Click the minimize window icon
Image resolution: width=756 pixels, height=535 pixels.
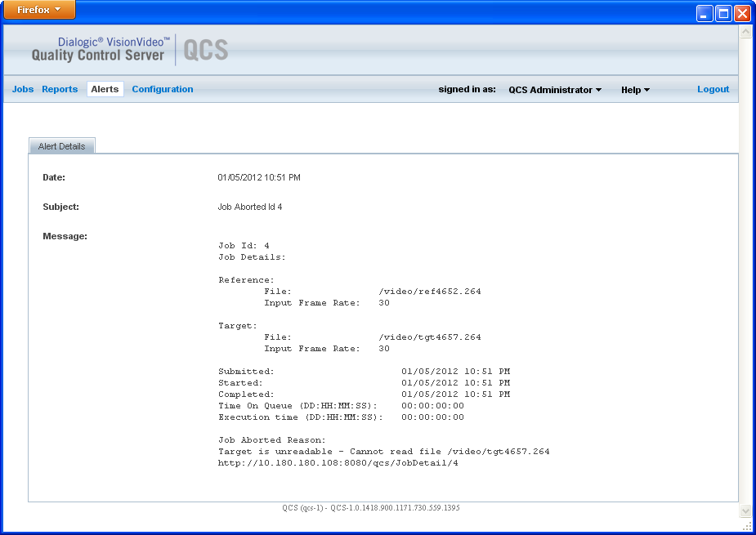click(x=704, y=13)
